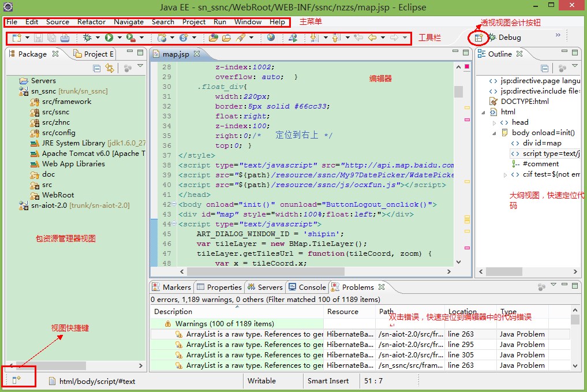Click the green Run button icon
The height and width of the screenshot is (392, 587).
(x=109, y=38)
